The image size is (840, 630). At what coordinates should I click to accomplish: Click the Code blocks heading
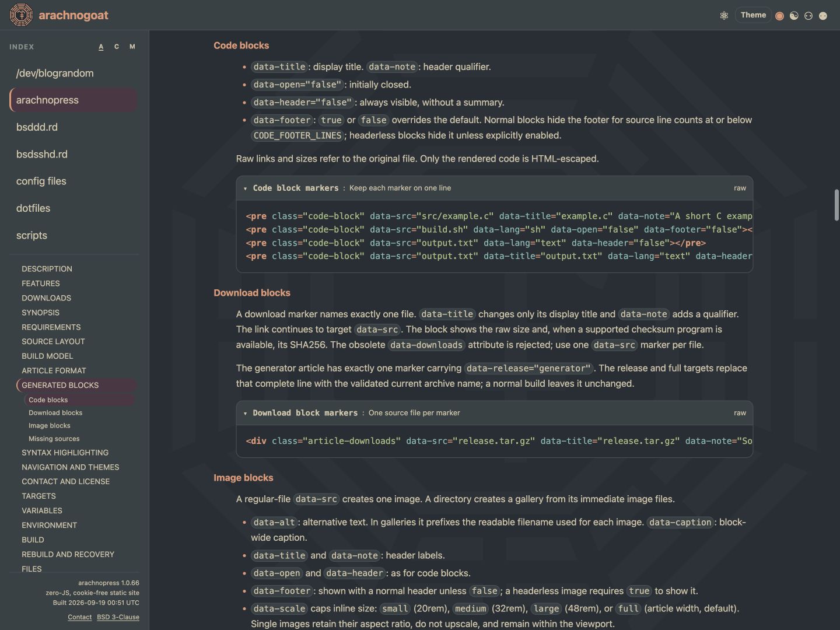[x=241, y=45]
